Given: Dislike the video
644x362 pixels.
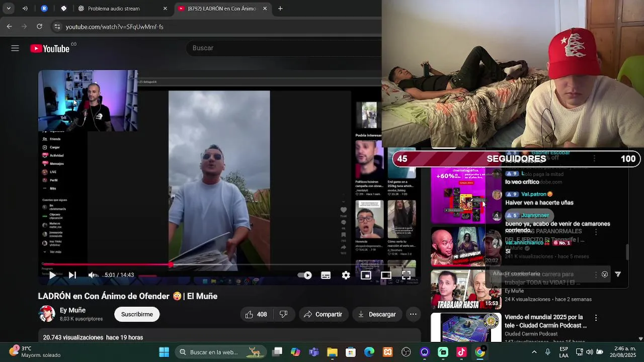Looking at the screenshot, I should [x=283, y=314].
